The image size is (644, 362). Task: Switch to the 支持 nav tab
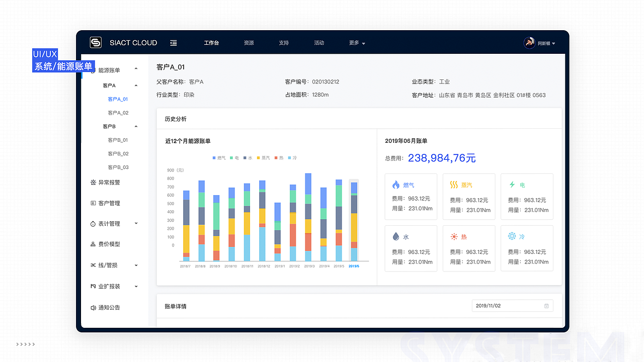pos(284,43)
